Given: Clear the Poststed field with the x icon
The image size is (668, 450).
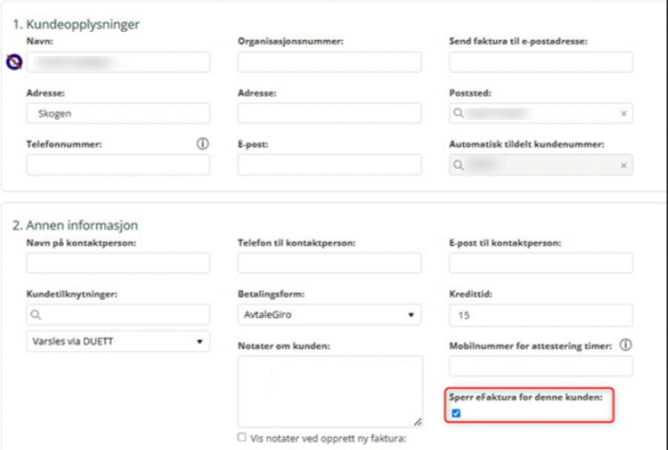Looking at the screenshot, I should click(624, 113).
